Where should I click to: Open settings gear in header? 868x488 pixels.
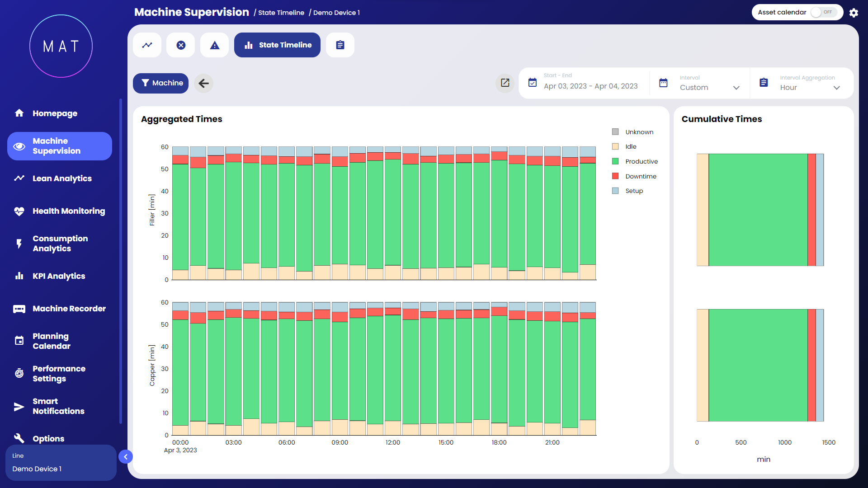854,13
